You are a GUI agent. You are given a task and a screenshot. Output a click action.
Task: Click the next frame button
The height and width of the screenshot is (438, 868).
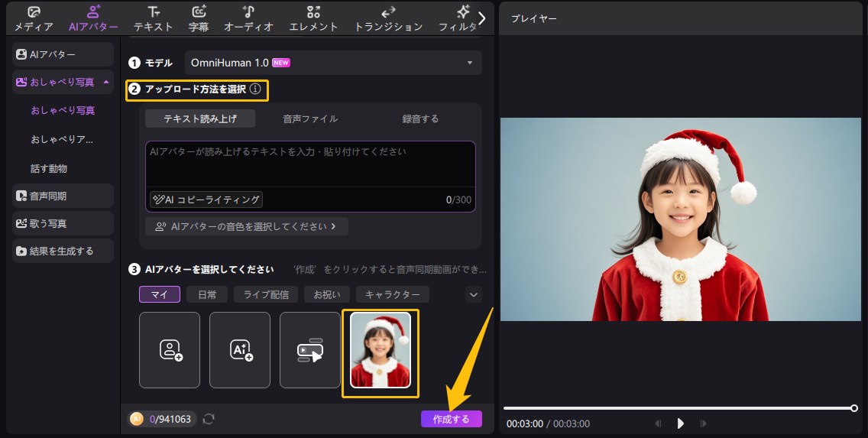click(703, 423)
